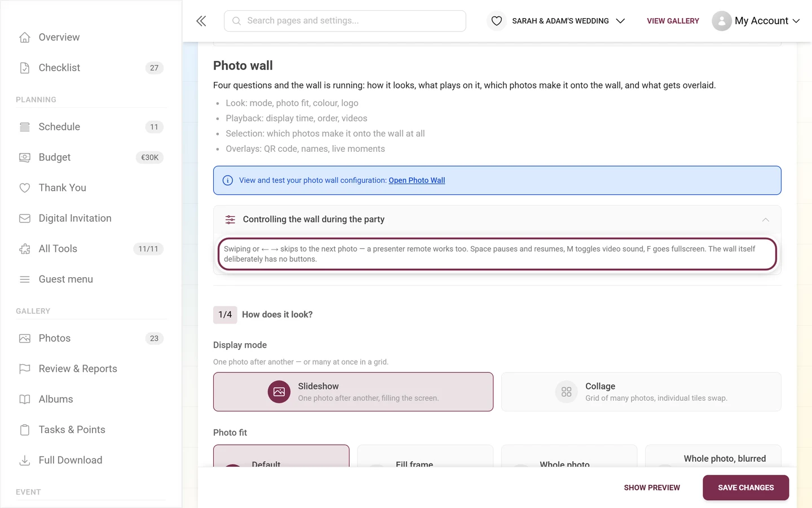Image resolution: width=812 pixels, height=508 pixels.
Task: Click the Photos image icon
Action: point(25,339)
